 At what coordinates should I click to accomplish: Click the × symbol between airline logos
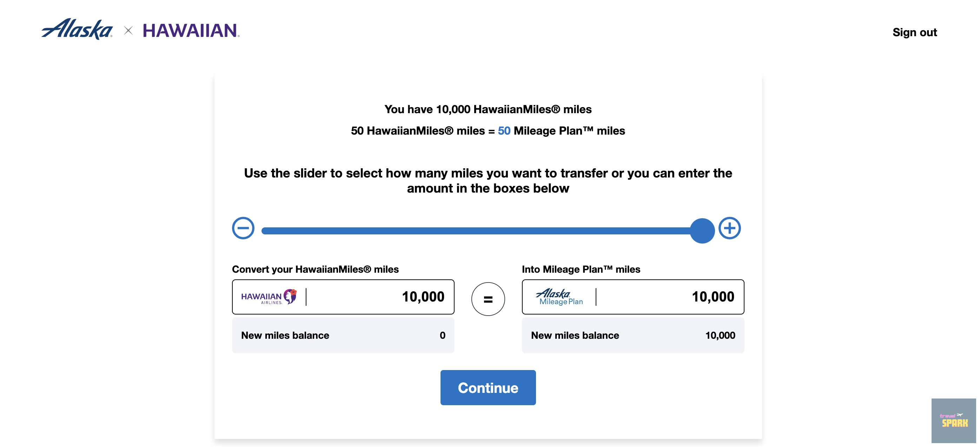[x=128, y=31]
